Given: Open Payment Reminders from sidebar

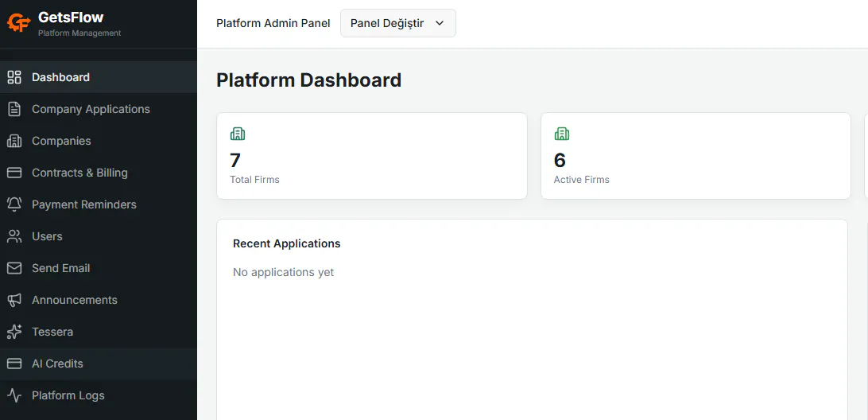Looking at the screenshot, I should tap(99, 204).
